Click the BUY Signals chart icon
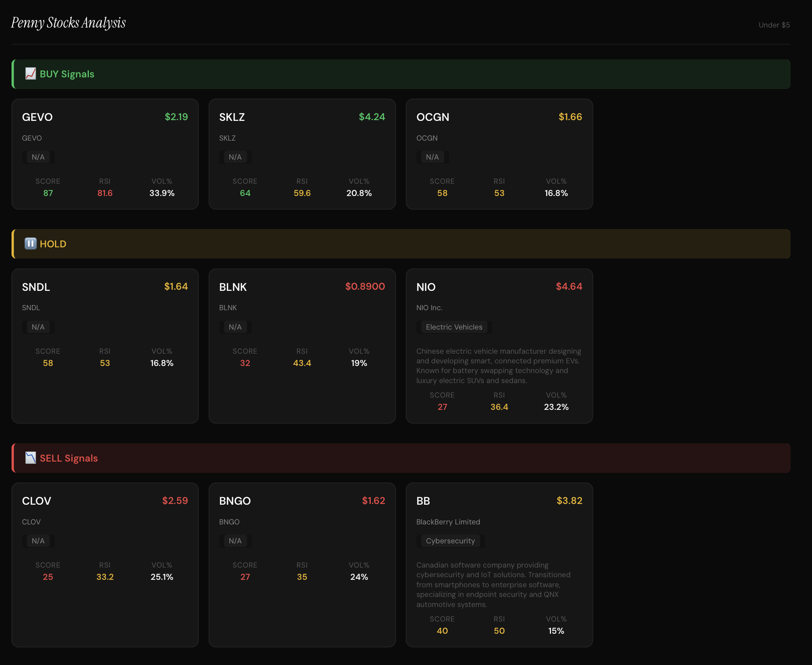Screen dimensions: 812x665 point(30,74)
